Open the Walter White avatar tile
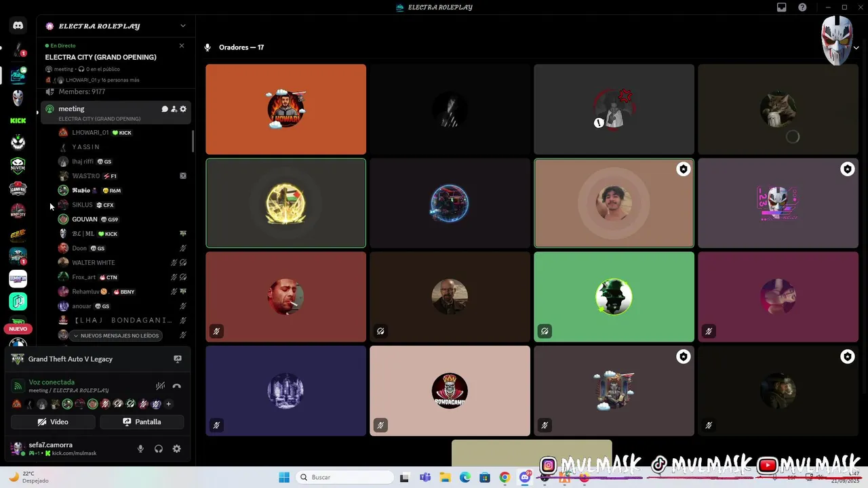868x488 pixels. pos(450,297)
